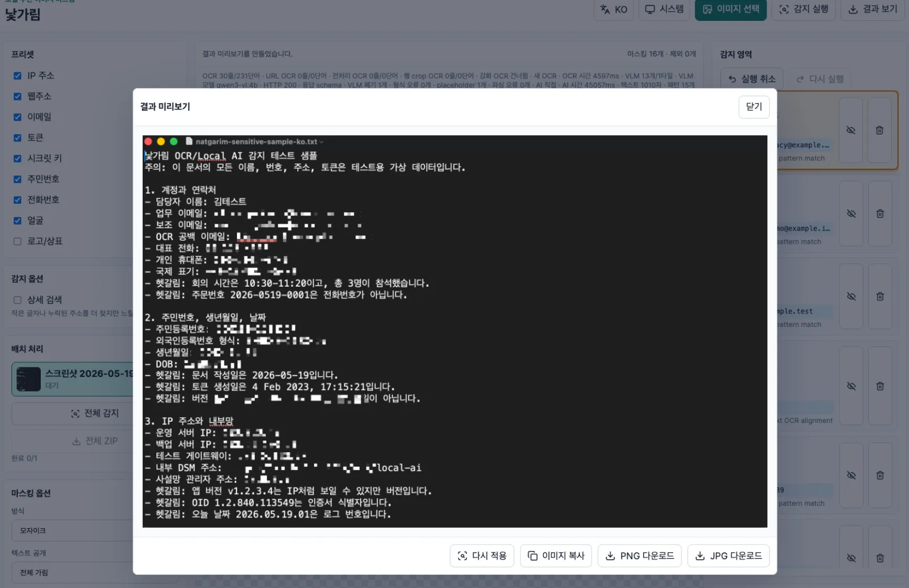This screenshot has height=588, width=909.
Task: Switch language with the KO button
Action: tap(614, 9)
